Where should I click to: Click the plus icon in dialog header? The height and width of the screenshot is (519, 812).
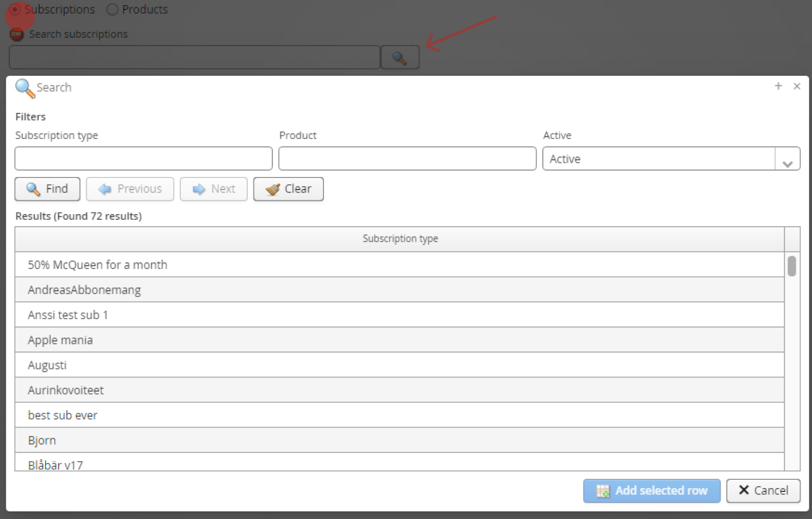(x=778, y=86)
